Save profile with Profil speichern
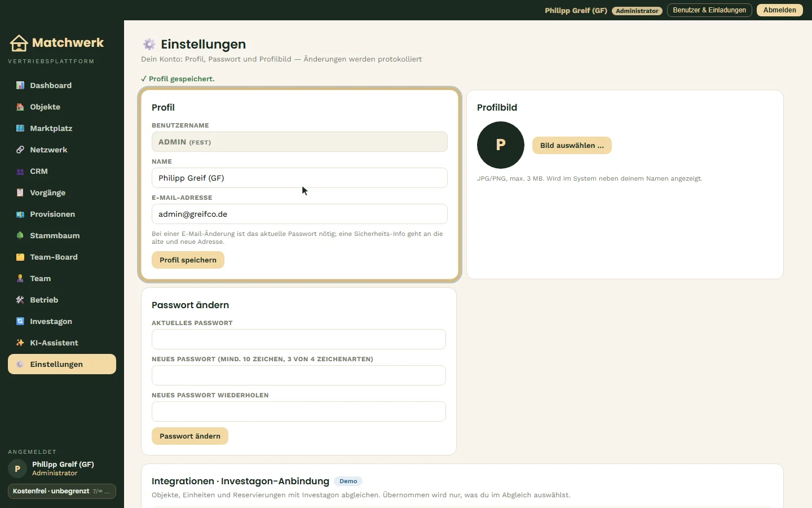 [188, 260]
